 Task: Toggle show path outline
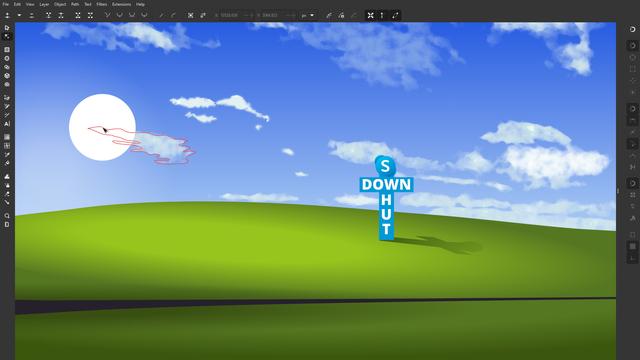click(395, 16)
